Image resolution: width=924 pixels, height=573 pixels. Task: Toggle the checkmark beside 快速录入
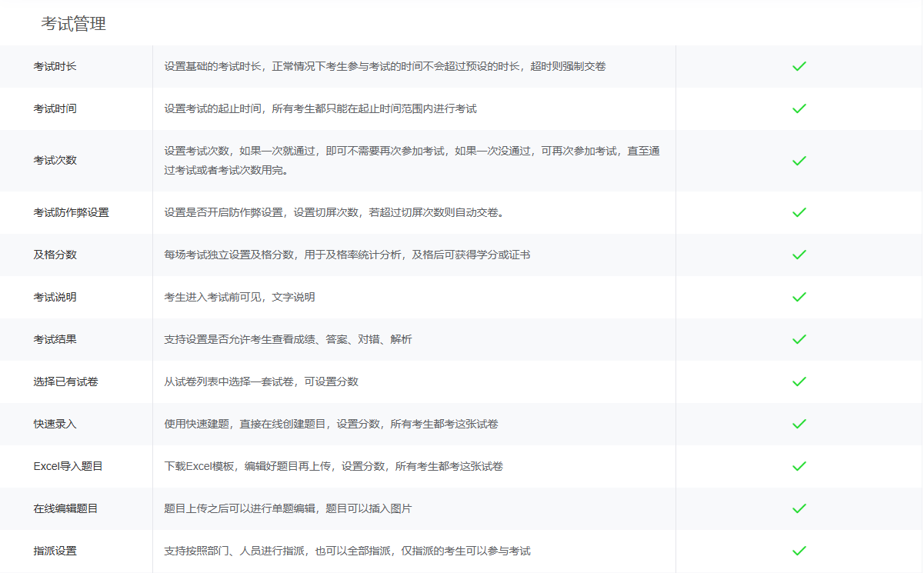tap(799, 423)
